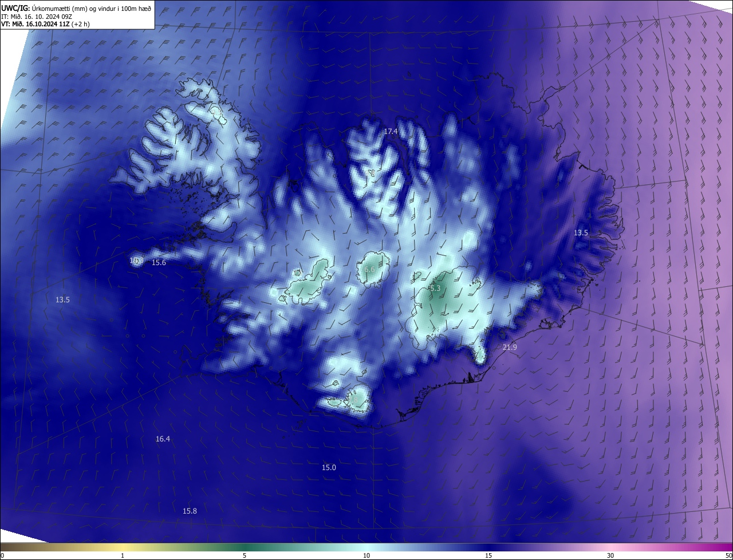Click the title text "Úrkomumætti (mm) og vindur í 100m hæð"
The image size is (733, 560).
[91, 8]
